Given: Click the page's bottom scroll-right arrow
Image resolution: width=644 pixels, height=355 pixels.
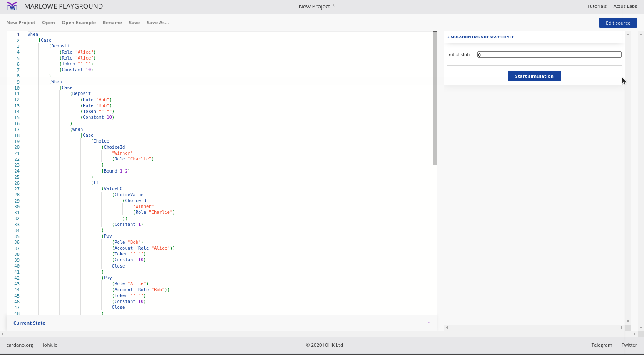Looking at the screenshot, I should point(634,334).
